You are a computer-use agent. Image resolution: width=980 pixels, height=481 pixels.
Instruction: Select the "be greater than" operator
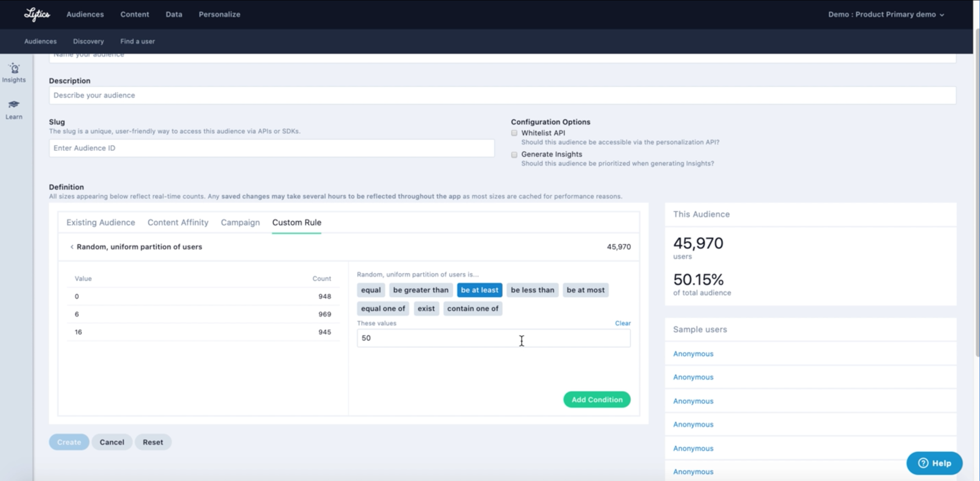click(x=420, y=290)
